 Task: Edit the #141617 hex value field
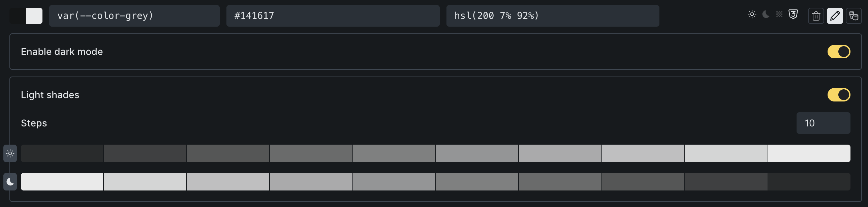pyautogui.click(x=333, y=16)
